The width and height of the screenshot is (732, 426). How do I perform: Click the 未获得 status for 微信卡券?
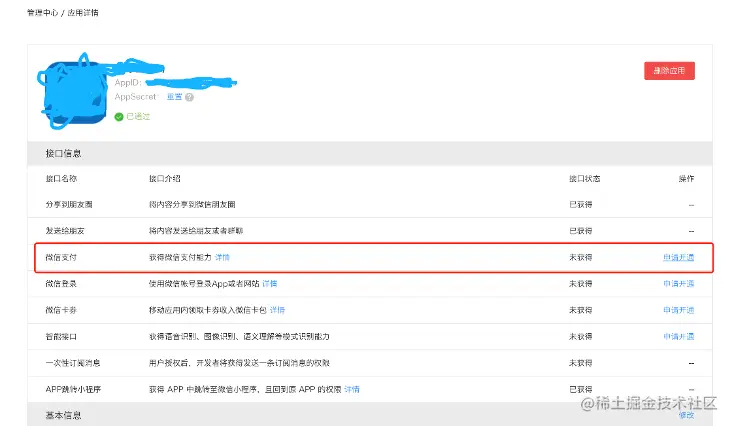click(581, 310)
